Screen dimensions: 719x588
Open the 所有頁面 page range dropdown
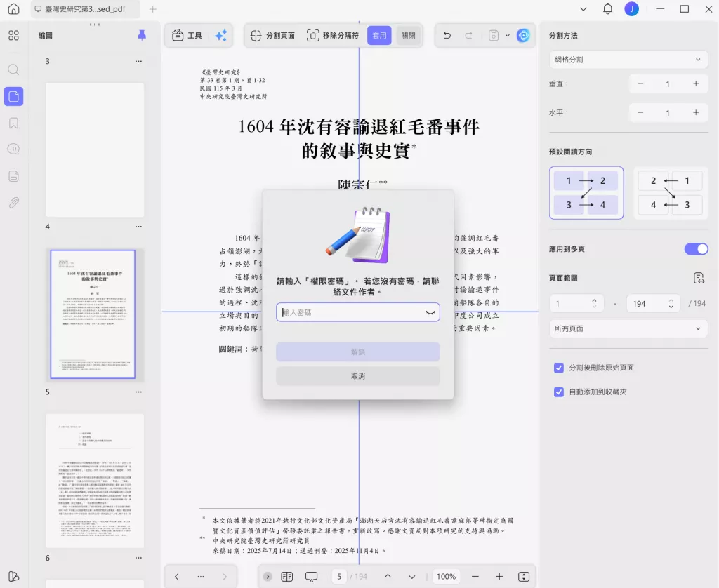point(627,328)
